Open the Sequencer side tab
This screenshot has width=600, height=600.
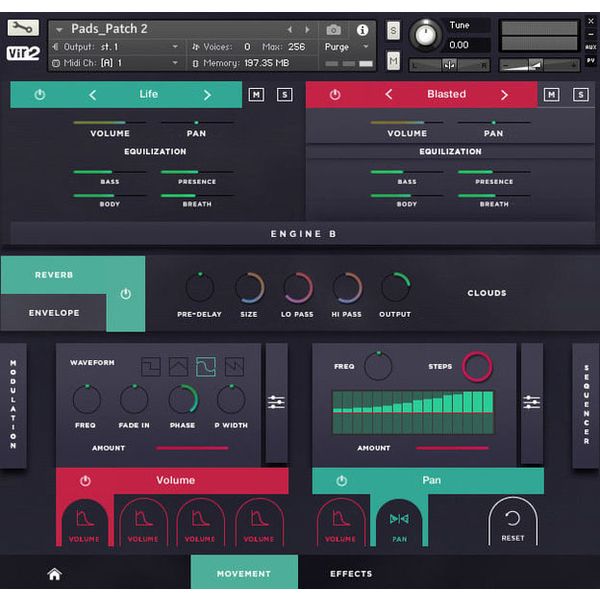(586, 405)
